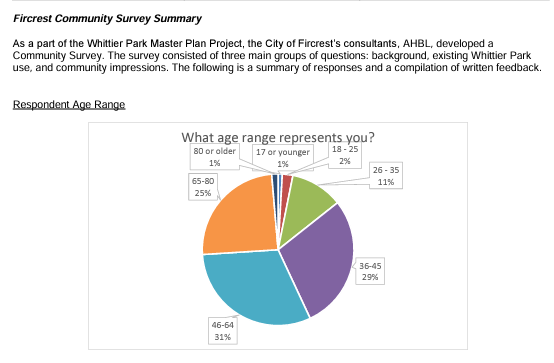Viewport: 554px width, 363px height.
Task: Click the red 18-25 pie slice
Action: 286,180
